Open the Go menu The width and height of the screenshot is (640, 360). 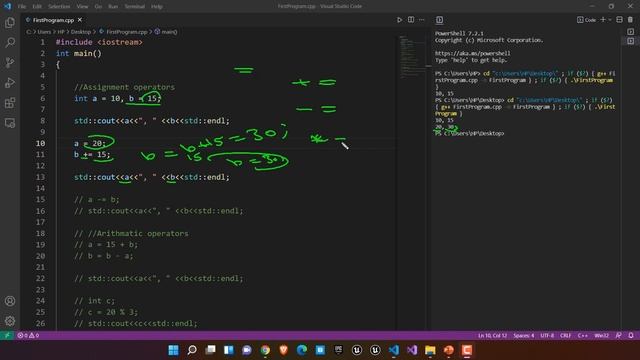tap(98, 7)
